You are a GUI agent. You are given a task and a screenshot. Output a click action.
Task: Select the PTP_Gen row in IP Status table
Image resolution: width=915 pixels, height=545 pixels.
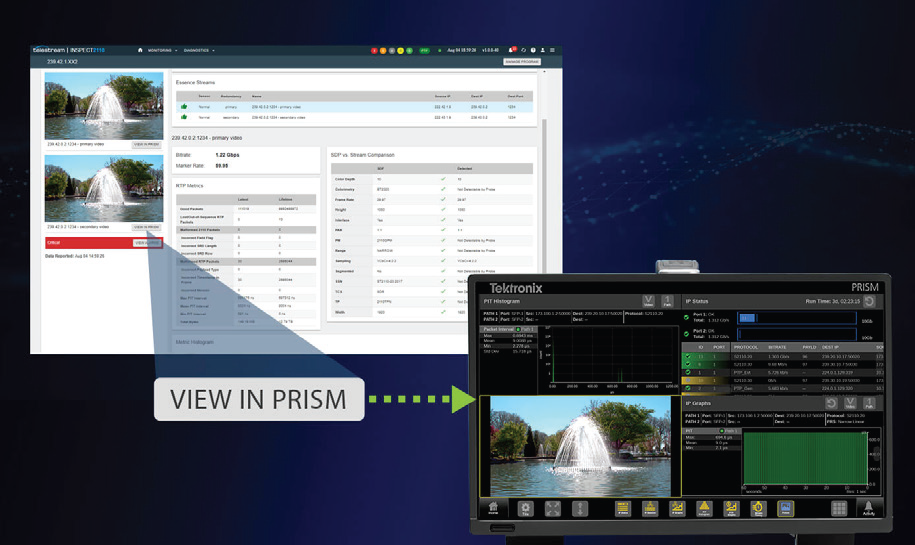pyautogui.click(x=783, y=388)
